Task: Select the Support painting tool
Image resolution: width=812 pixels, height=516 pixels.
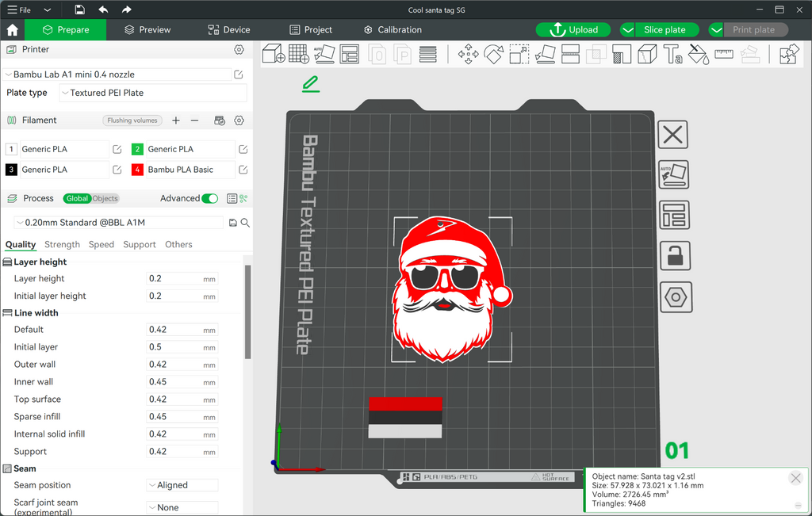Action: (622, 54)
